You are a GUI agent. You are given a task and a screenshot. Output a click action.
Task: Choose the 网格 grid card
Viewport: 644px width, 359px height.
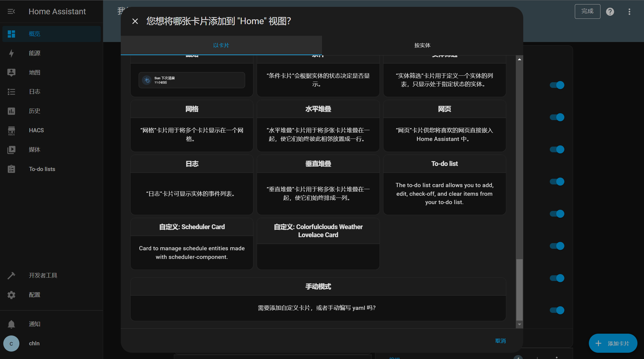pyautogui.click(x=192, y=126)
